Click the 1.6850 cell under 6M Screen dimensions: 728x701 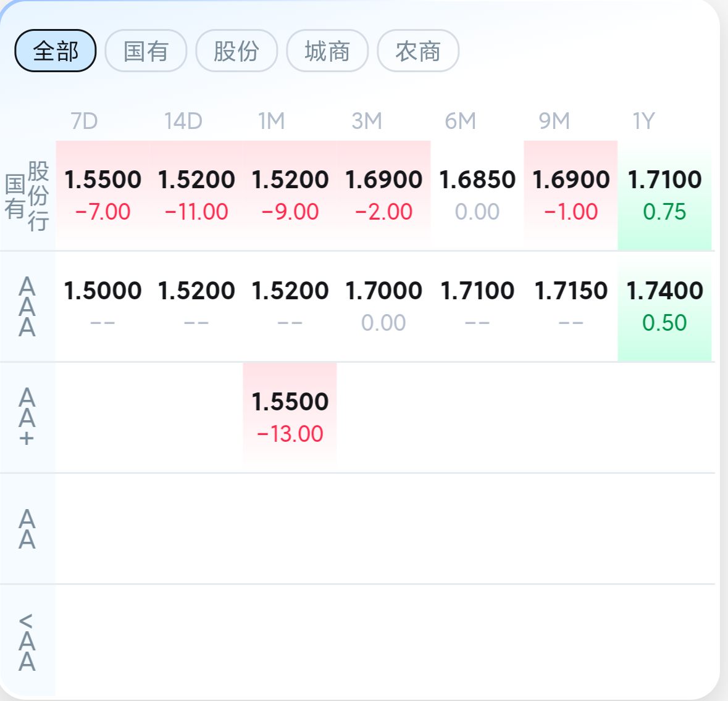pyautogui.click(x=477, y=196)
